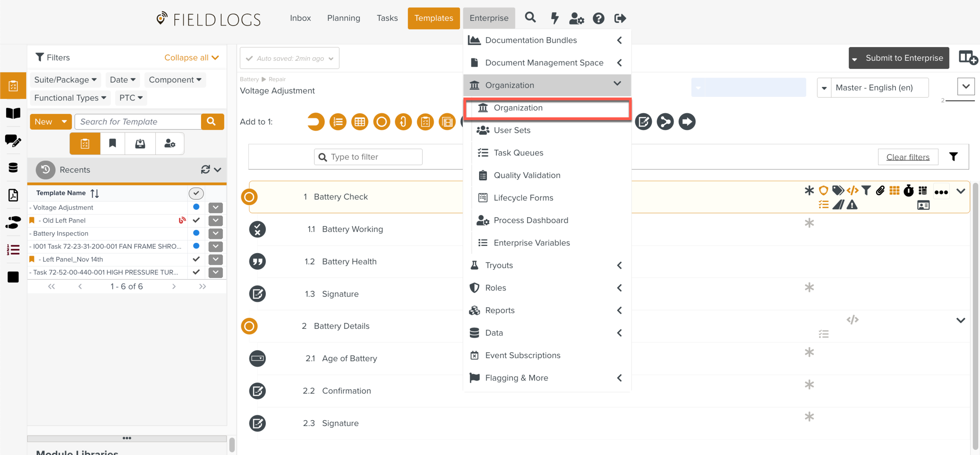This screenshot has height=455, width=980.
Task: Click the paperclip attachment icon on Battery Check
Action: coord(880,191)
